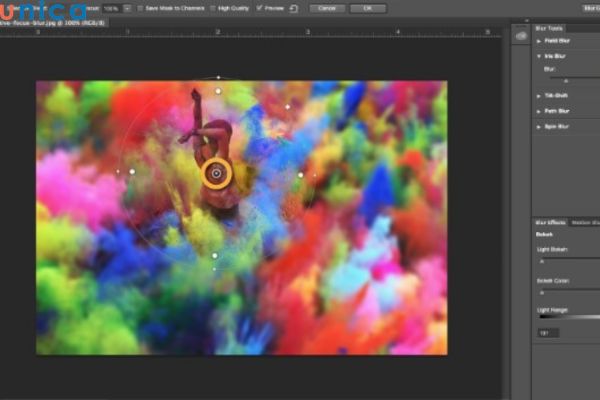Click the Cancel button
This screenshot has width=600, height=400.
[x=327, y=8]
